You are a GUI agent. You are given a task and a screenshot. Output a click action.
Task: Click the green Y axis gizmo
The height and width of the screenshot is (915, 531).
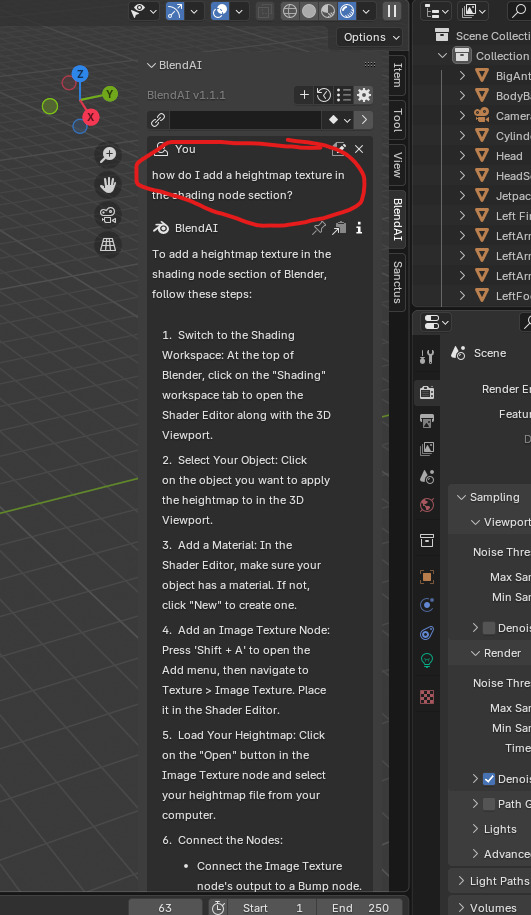[x=109, y=94]
